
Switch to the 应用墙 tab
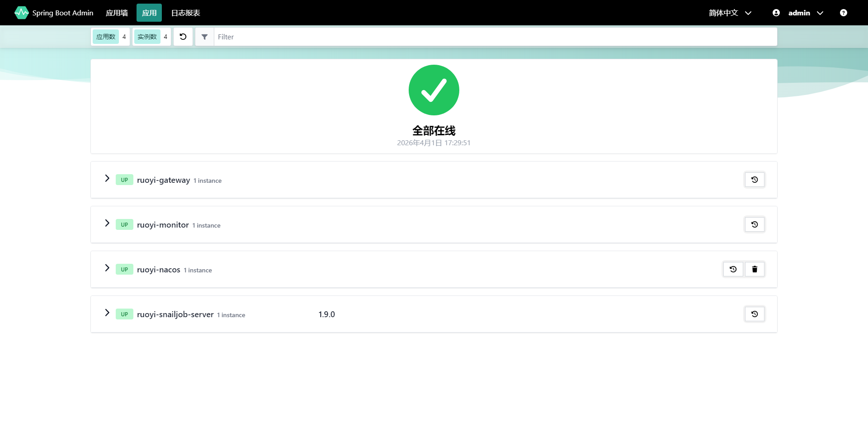pos(117,13)
